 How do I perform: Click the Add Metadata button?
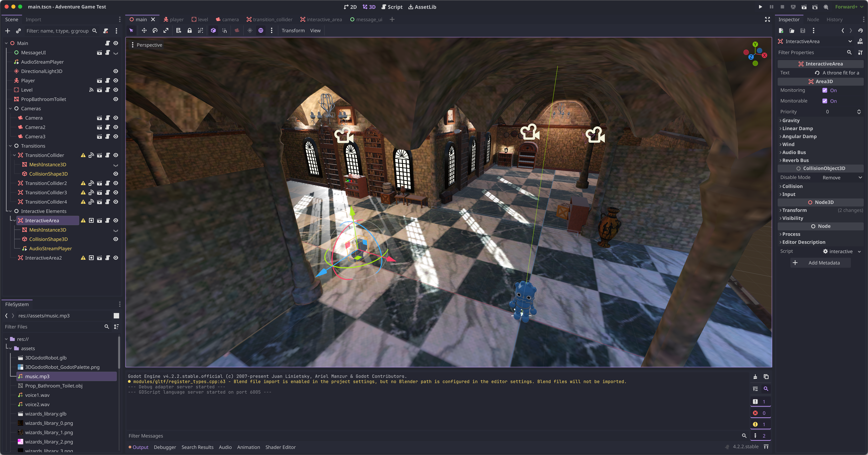click(x=820, y=263)
